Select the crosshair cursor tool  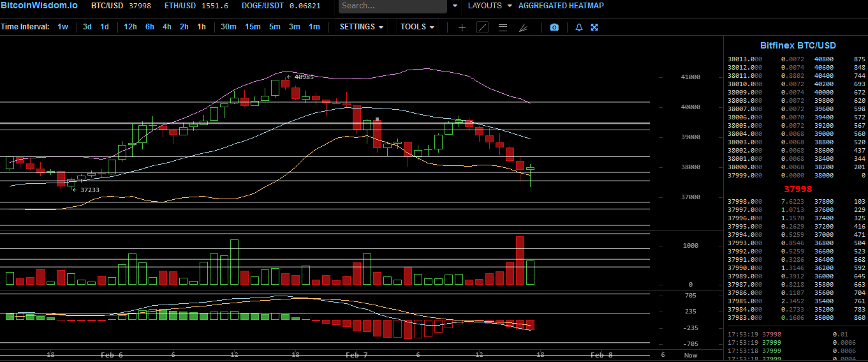(x=462, y=27)
